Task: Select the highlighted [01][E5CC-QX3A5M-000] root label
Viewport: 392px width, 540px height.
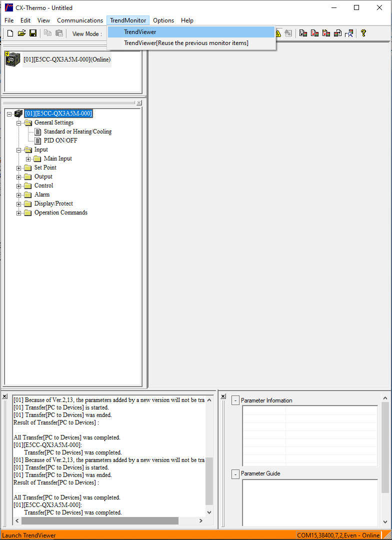Action: [x=58, y=113]
